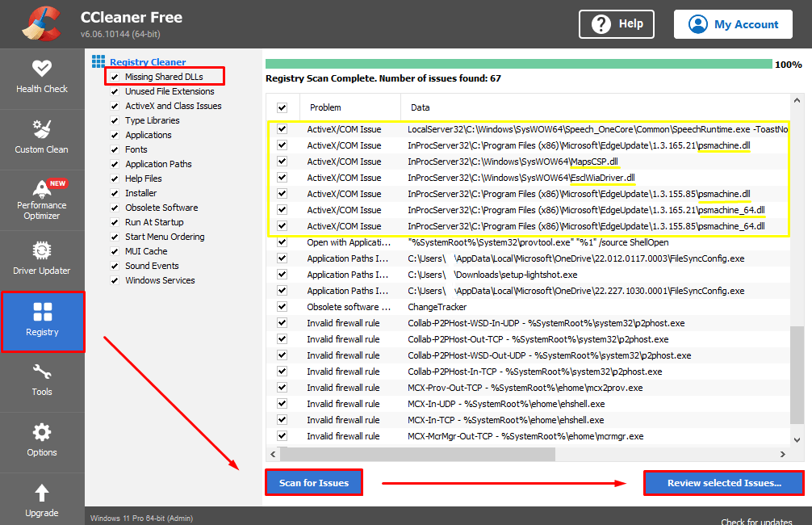
Task: Toggle Installer checkbox
Action: point(115,193)
